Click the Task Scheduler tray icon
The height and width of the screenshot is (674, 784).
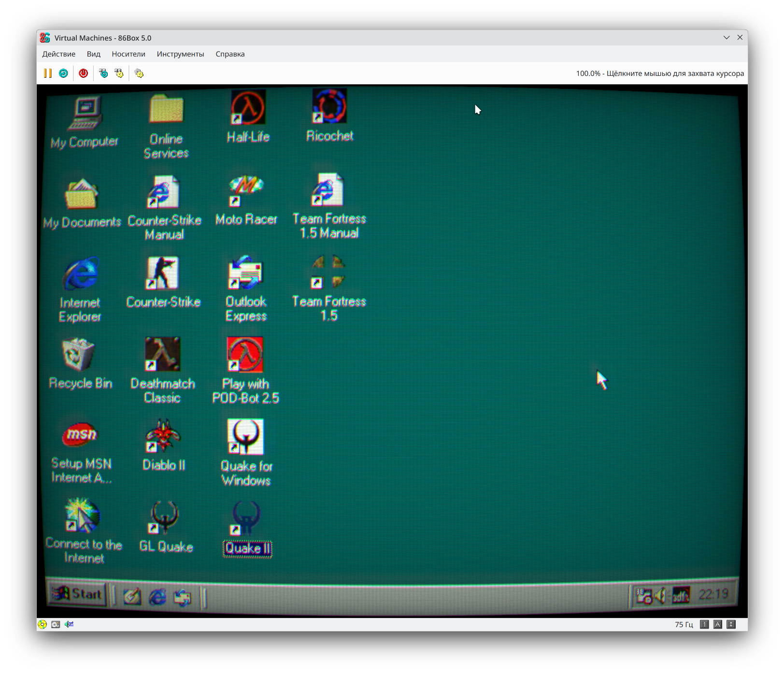click(x=644, y=596)
